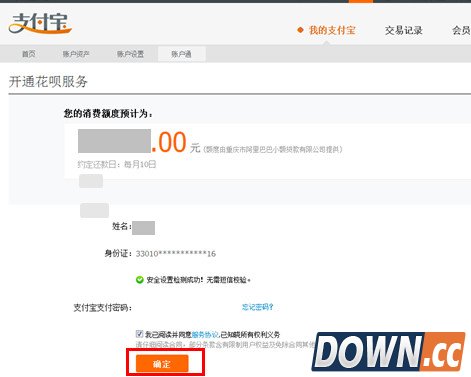Click the 姓名 label
Screen dimensions: 471x377
pyautogui.click(x=121, y=227)
